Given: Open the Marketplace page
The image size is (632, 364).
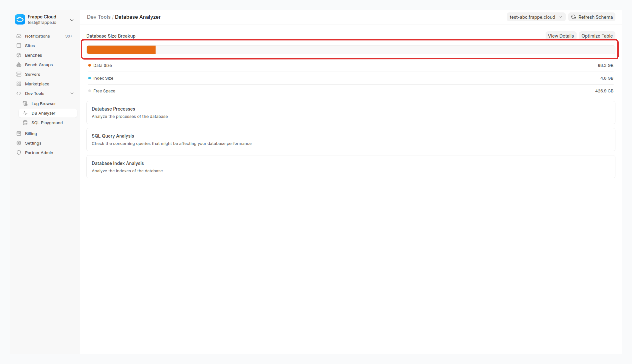Looking at the screenshot, I should (x=44, y=84).
